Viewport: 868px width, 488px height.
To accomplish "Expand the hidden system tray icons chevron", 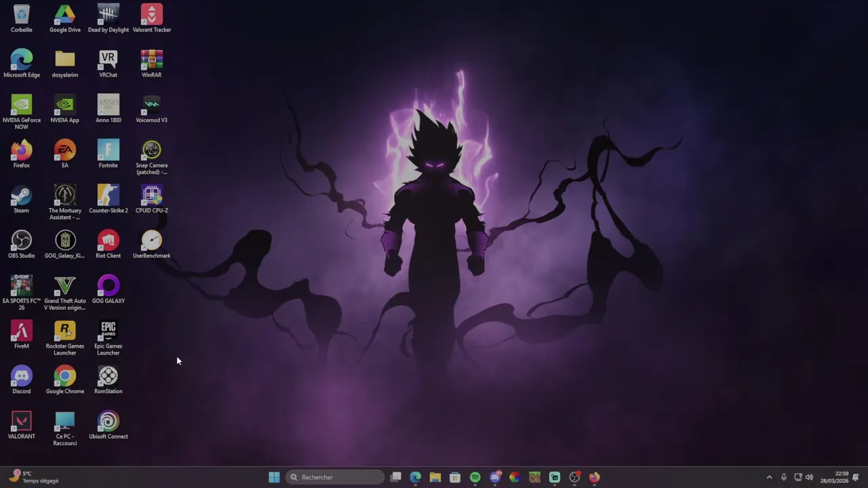I will click(769, 477).
